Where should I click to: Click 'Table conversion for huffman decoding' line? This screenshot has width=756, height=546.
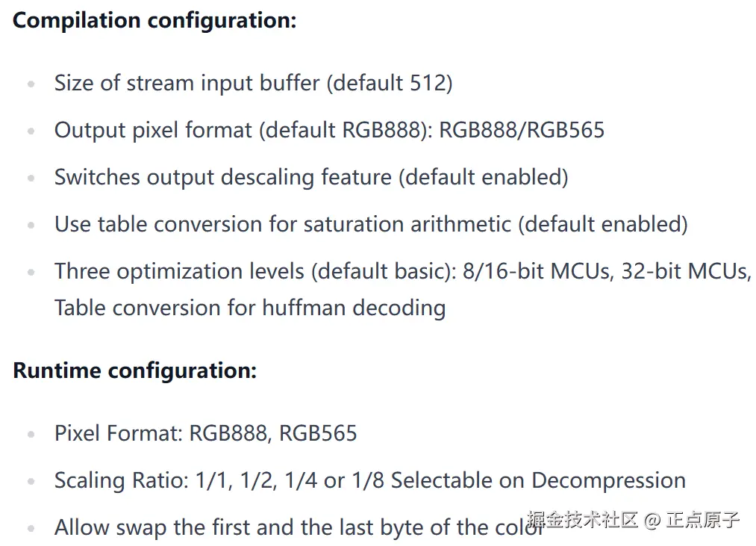tap(249, 307)
